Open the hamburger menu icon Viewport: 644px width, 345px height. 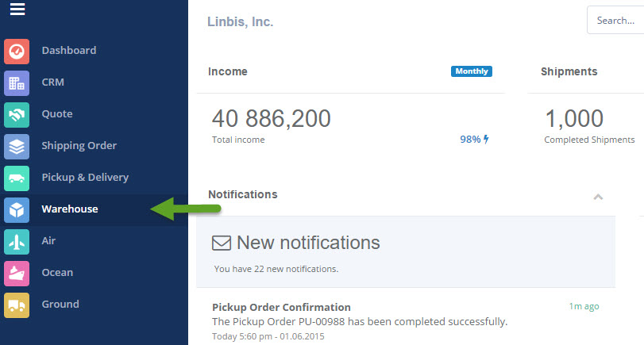pos(17,9)
